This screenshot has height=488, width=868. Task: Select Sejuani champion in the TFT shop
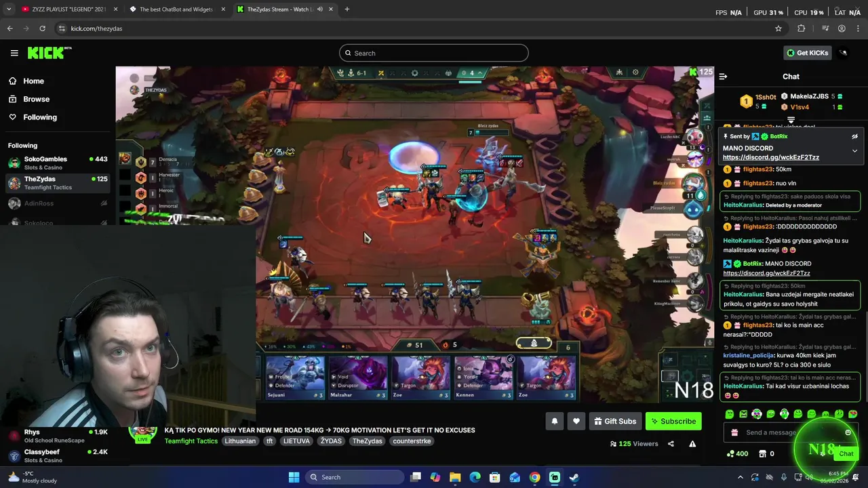point(295,377)
